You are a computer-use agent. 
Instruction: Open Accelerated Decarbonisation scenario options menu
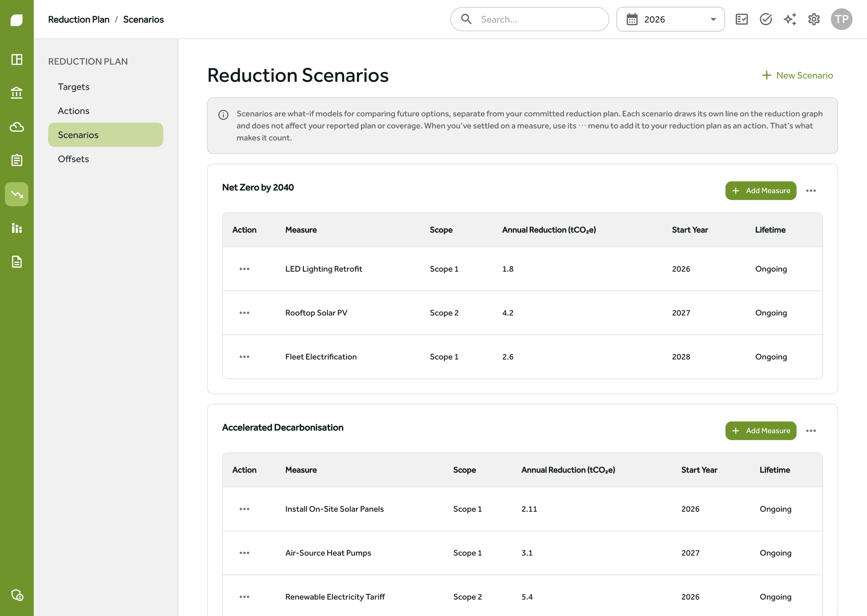(x=811, y=431)
